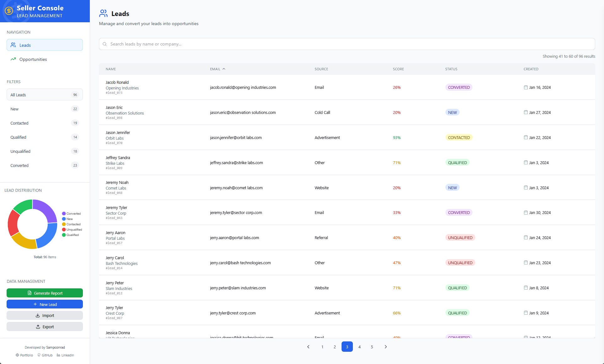Click the purple Converted legend swatch
Viewport: 604px width, 364px height.
coord(64,214)
